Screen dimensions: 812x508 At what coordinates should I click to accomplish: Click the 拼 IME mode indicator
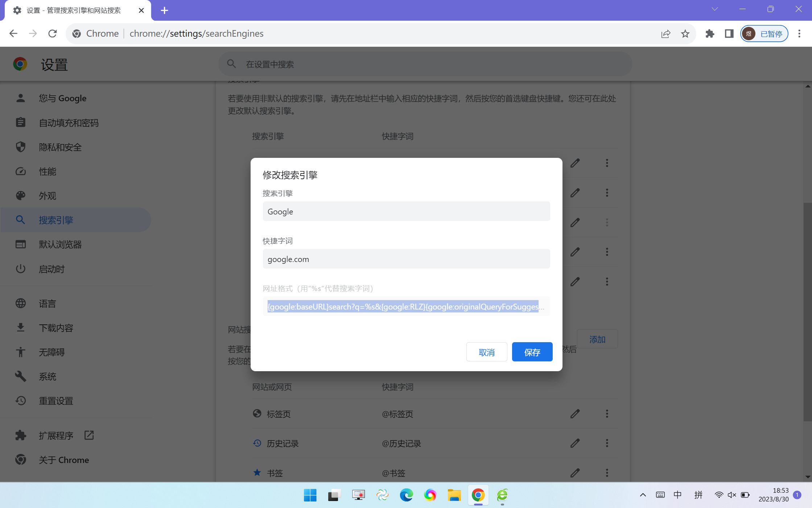coord(698,495)
